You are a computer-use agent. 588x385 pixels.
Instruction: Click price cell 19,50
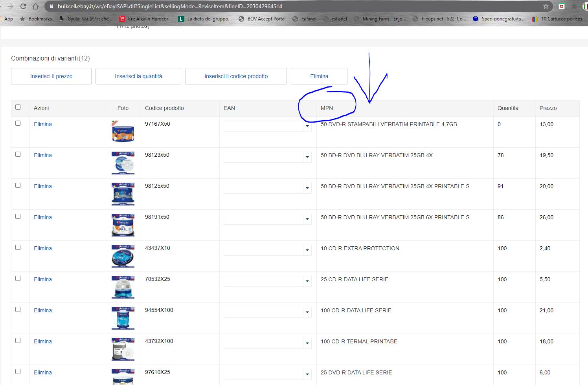tap(546, 155)
